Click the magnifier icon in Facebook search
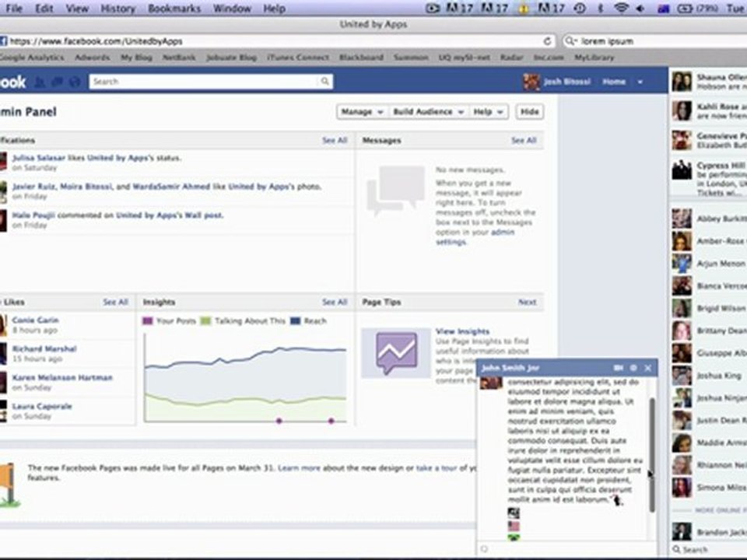The image size is (747, 560). coord(324,82)
